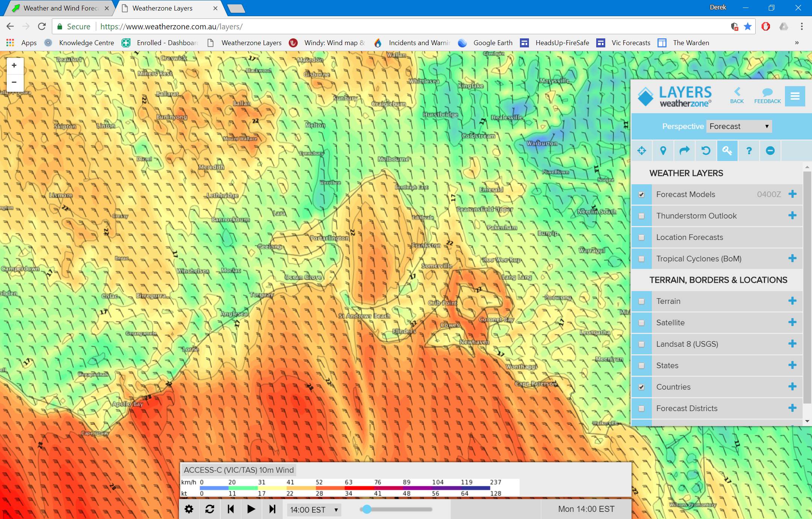Click the location pin icon in Layers toolbar

coord(663,151)
